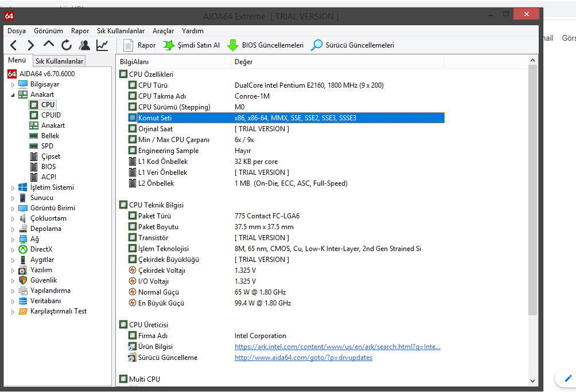Expand the Sunucu node
This screenshot has width=576, height=392.
(13, 198)
